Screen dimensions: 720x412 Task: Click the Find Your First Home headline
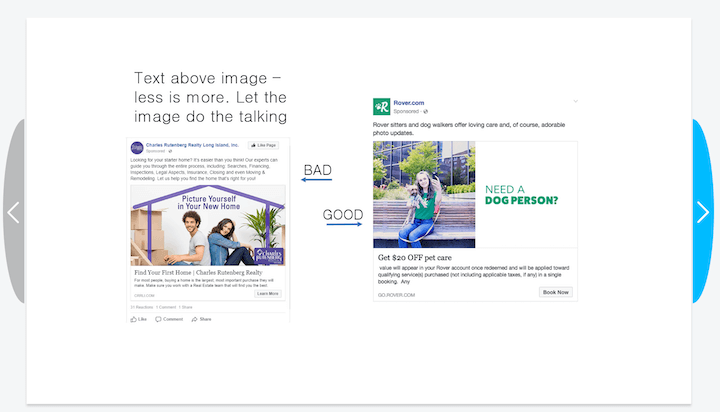(x=198, y=272)
